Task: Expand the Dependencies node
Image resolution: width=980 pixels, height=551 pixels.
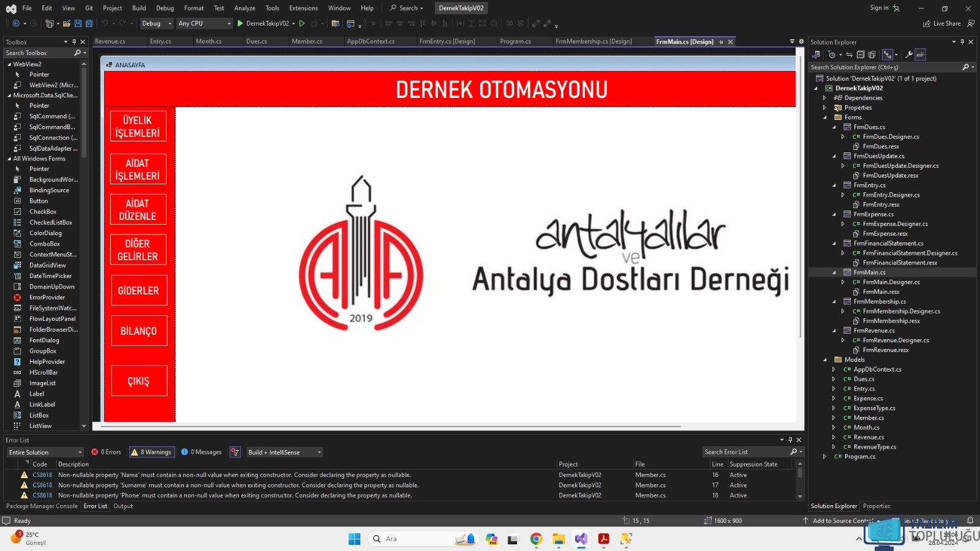Action: (x=825, y=98)
